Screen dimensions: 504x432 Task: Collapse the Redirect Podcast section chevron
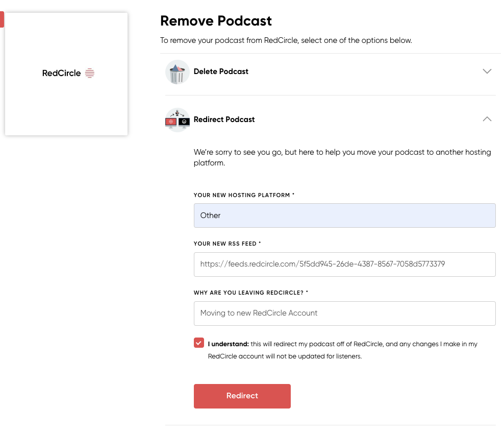tap(487, 119)
